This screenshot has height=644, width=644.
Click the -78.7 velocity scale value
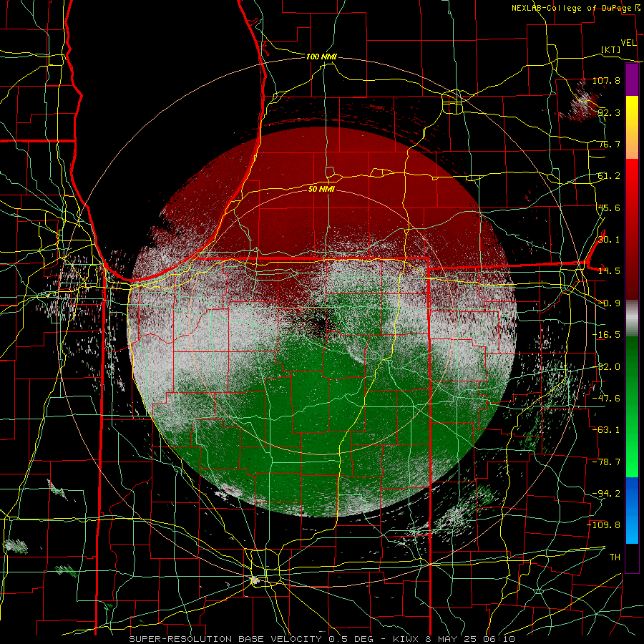click(x=606, y=462)
